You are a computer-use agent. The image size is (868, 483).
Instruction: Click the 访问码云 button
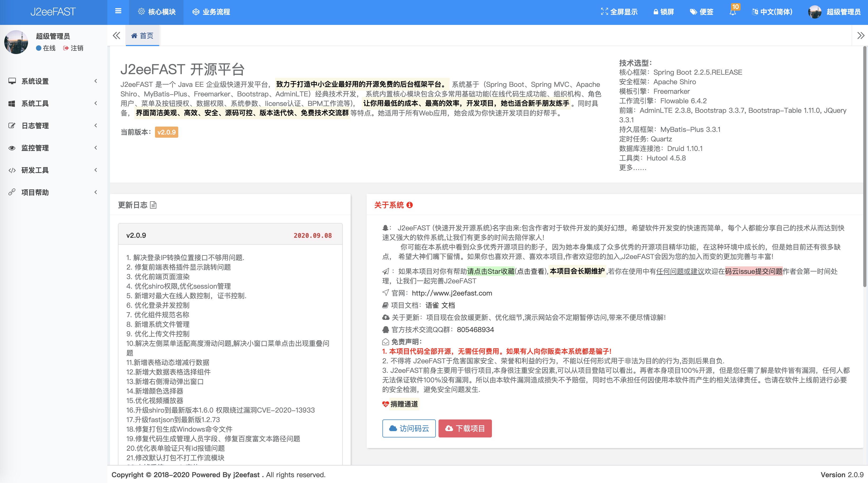[409, 428]
